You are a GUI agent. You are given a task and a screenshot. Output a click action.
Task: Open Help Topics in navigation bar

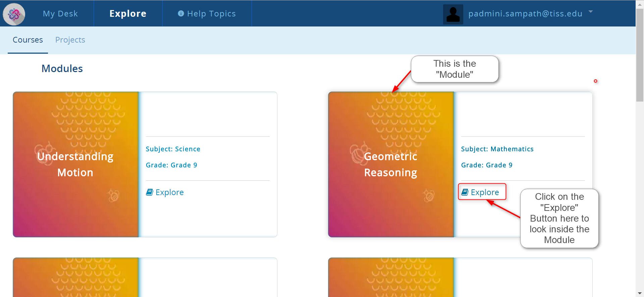211,14
